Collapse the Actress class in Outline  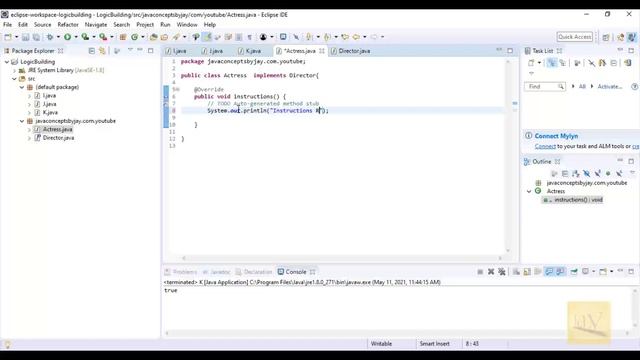pyautogui.click(x=529, y=191)
